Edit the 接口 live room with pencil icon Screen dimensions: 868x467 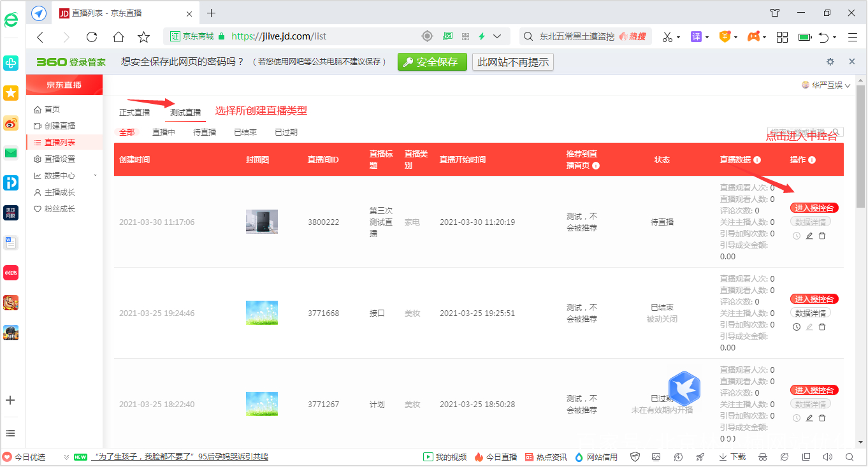click(x=809, y=326)
